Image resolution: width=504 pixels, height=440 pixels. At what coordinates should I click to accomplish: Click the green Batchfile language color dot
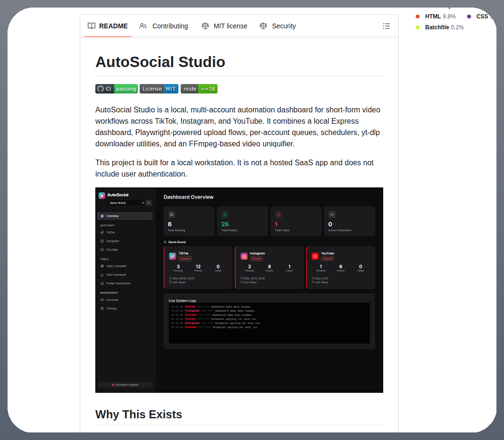click(x=418, y=27)
